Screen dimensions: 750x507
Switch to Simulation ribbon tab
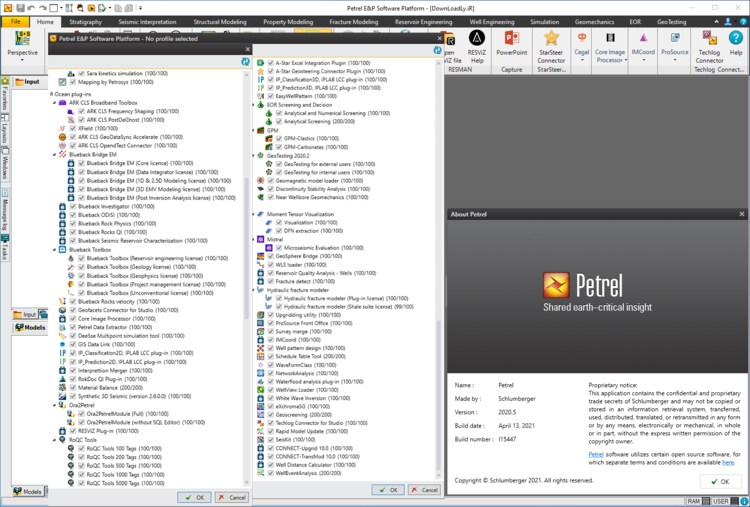[544, 22]
